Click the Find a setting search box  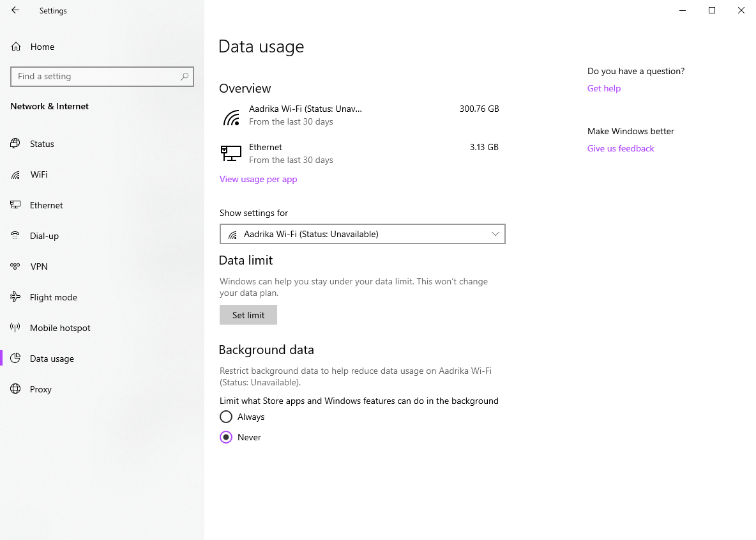[96, 76]
